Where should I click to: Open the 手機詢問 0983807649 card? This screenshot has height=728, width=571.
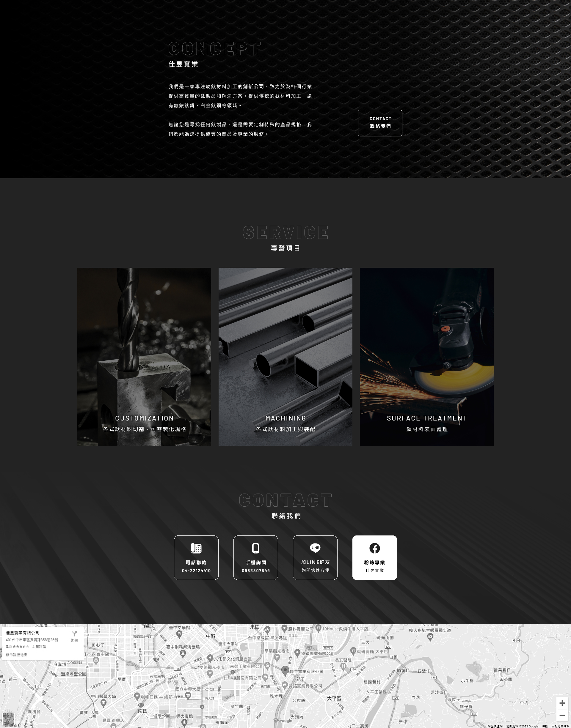tap(255, 557)
